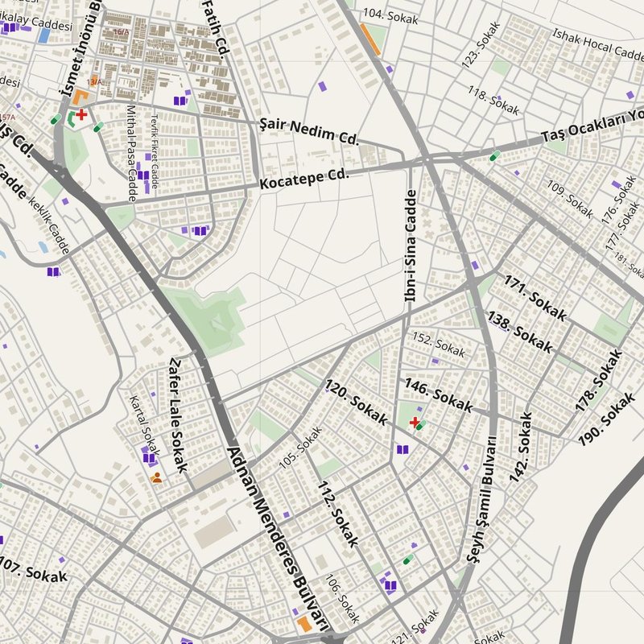Viewport: 644px width, 644px height.
Task: Select the 120. Sokak label
Action: click(357, 402)
